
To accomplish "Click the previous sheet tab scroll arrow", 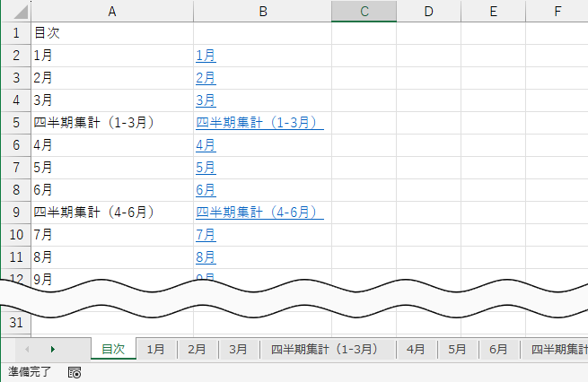I will (x=27, y=349).
